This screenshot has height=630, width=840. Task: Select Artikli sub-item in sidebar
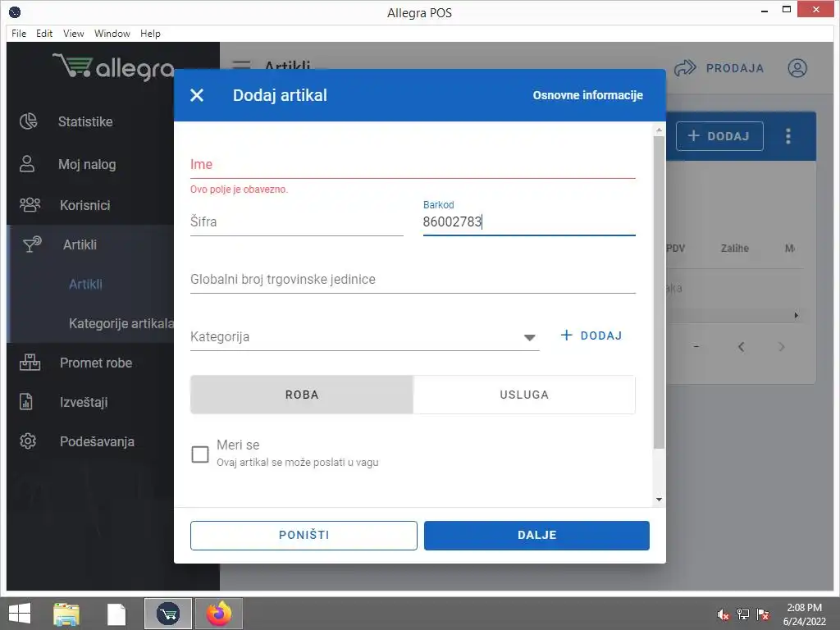[85, 284]
